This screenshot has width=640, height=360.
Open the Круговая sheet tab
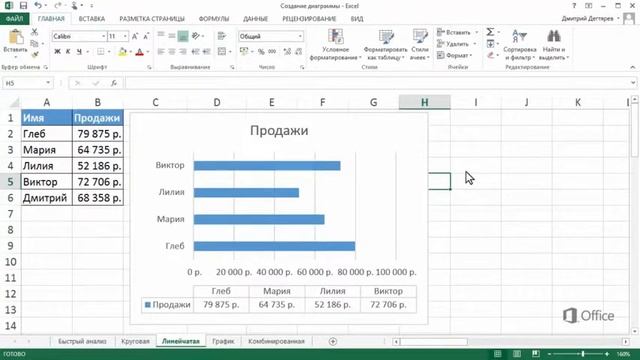(135, 341)
